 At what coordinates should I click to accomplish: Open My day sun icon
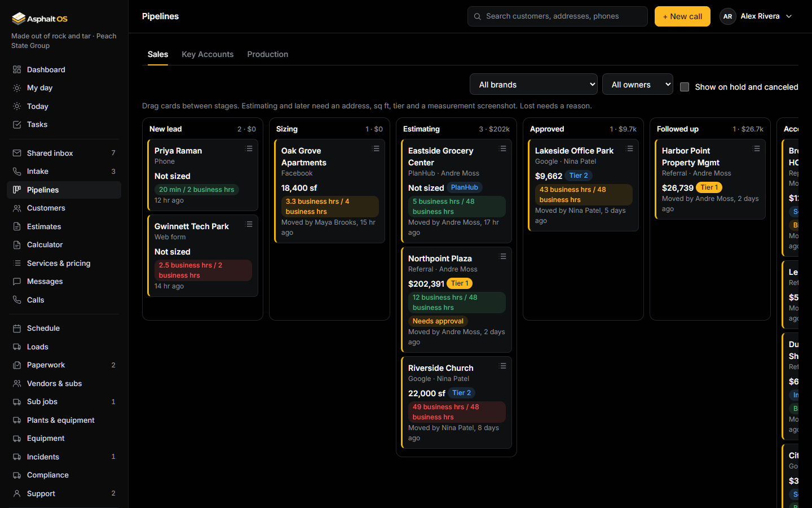click(x=17, y=88)
